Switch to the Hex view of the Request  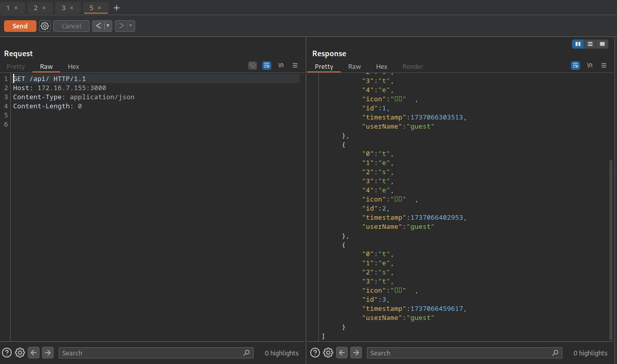tap(73, 66)
